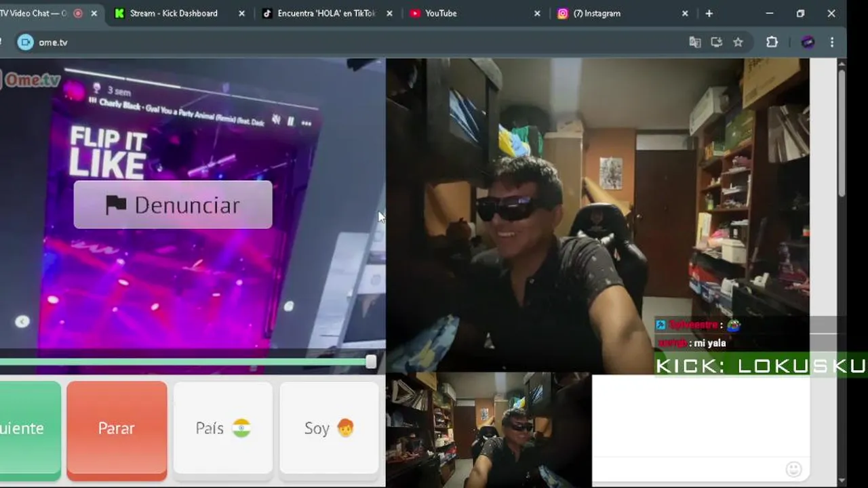Close the Stream - Kick Dashboard tab
The image size is (868, 488).
241,14
